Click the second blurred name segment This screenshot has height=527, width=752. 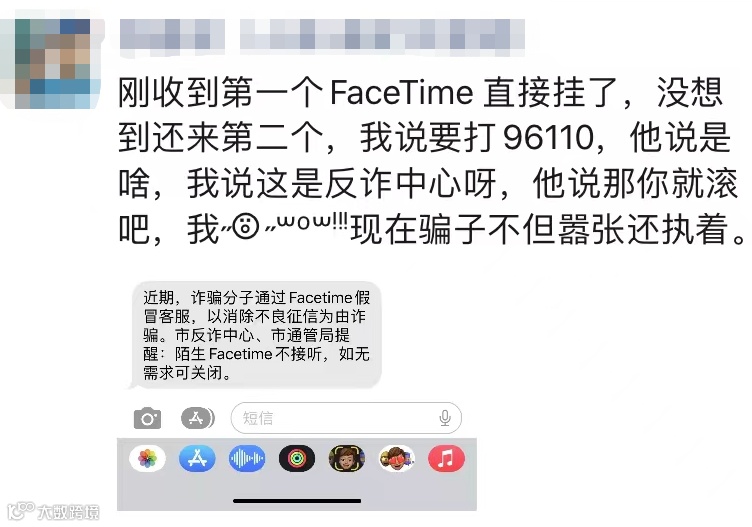point(382,35)
